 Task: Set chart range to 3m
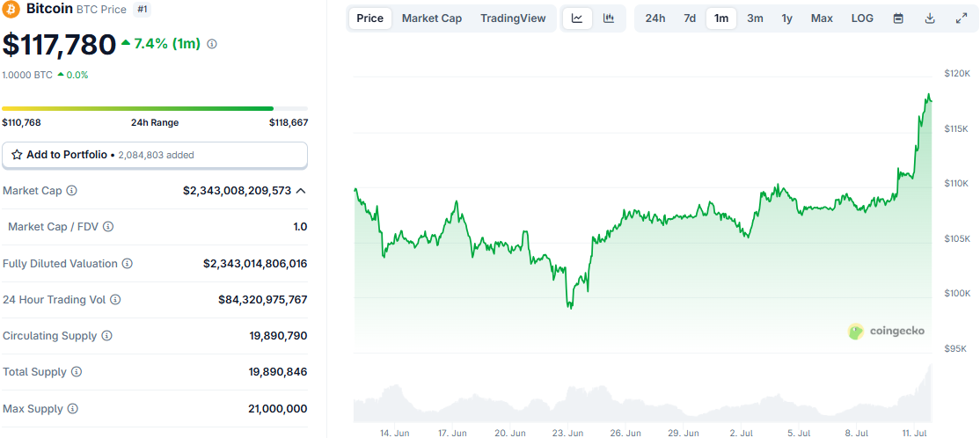click(x=755, y=18)
